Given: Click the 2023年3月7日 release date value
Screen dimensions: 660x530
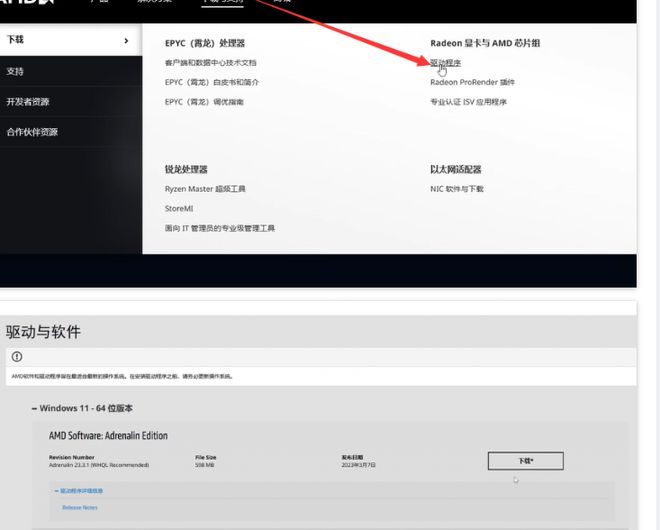Looking at the screenshot, I should tap(359, 465).
